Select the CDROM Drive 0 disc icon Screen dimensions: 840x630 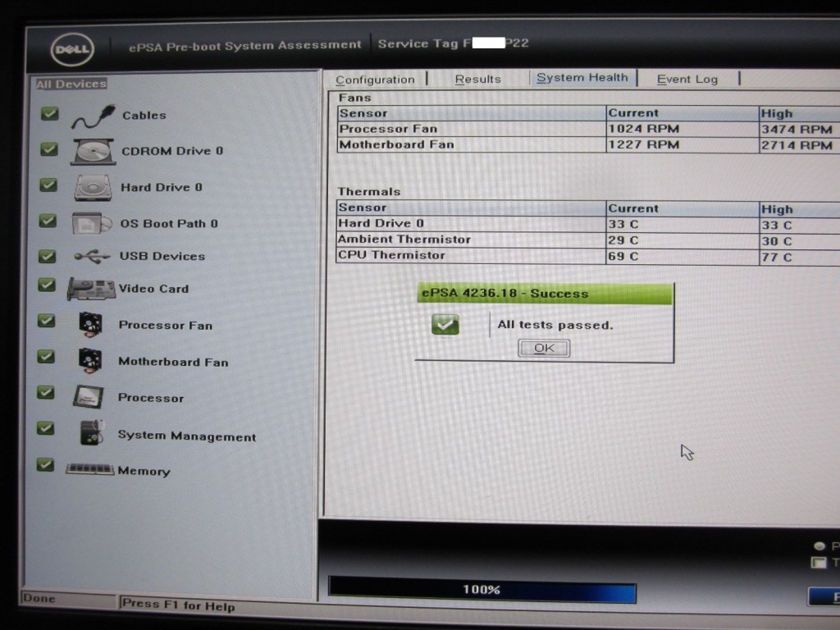[94, 152]
